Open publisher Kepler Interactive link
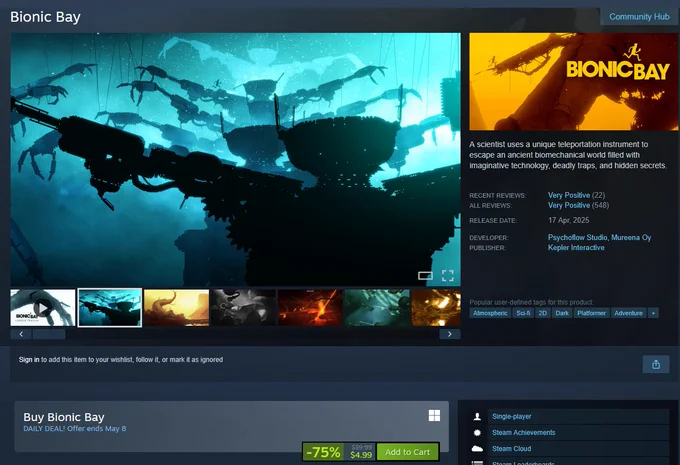This screenshot has height=465, width=680. coord(576,248)
